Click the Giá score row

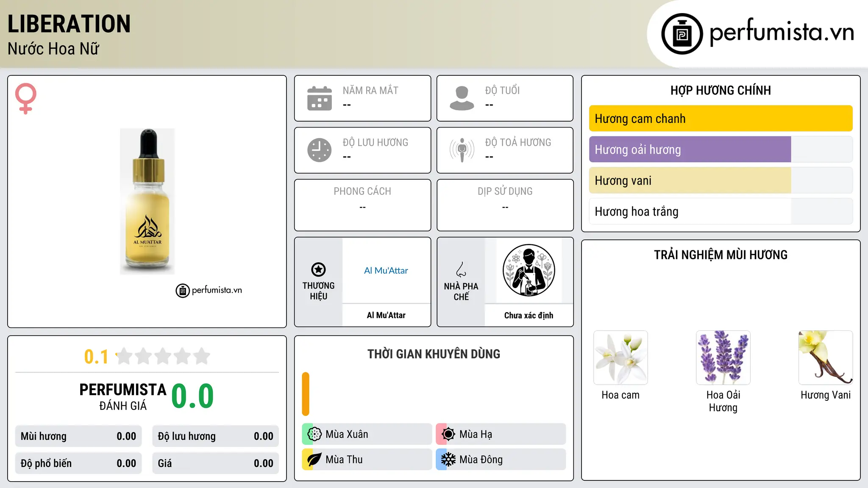pos(215,463)
